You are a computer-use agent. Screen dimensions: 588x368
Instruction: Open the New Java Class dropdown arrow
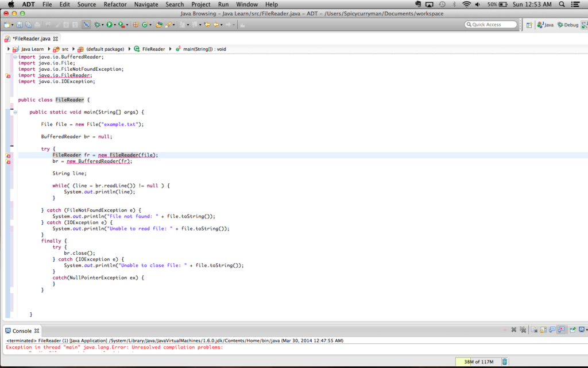pyautogui.click(x=150, y=25)
